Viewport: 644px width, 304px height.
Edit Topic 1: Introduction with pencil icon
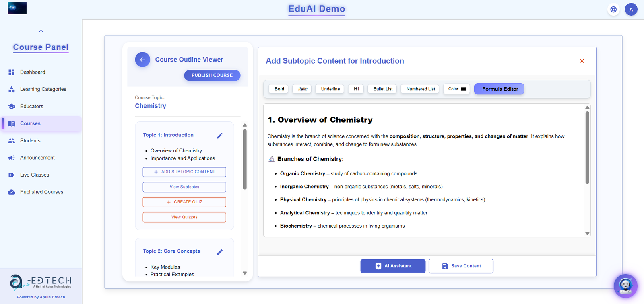(220, 136)
